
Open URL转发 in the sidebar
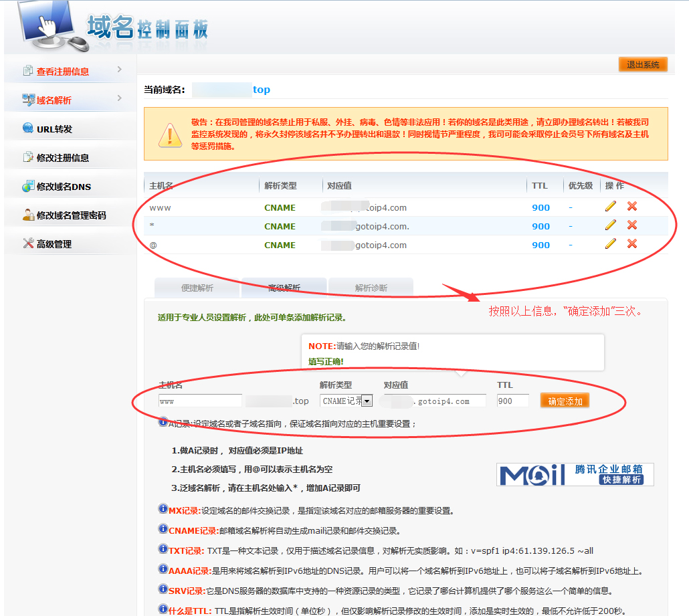pyautogui.click(x=54, y=129)
